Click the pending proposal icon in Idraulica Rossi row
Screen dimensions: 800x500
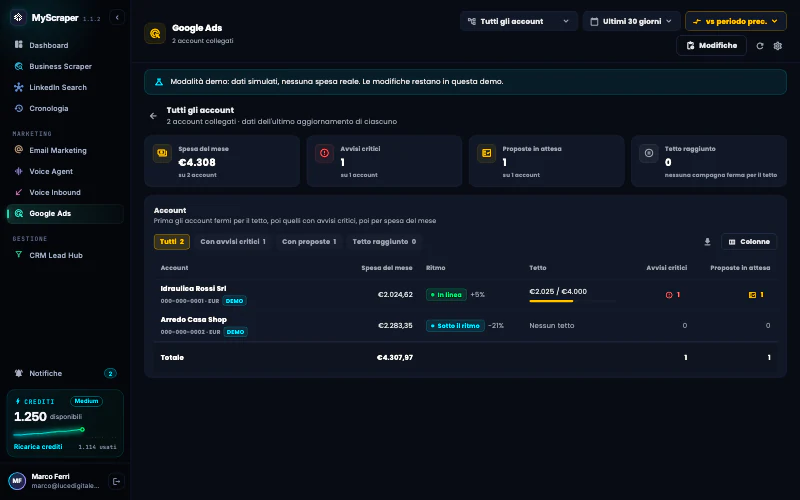752,295
